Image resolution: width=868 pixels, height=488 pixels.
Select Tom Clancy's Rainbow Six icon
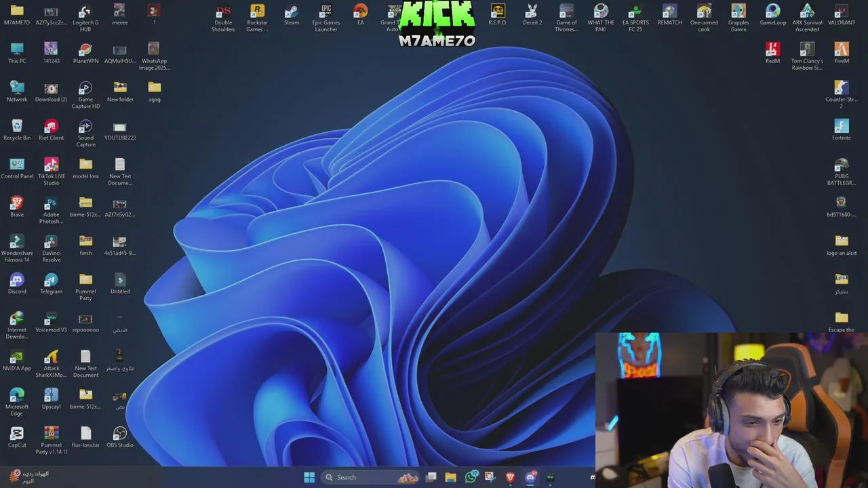click(x=807, y=56)
